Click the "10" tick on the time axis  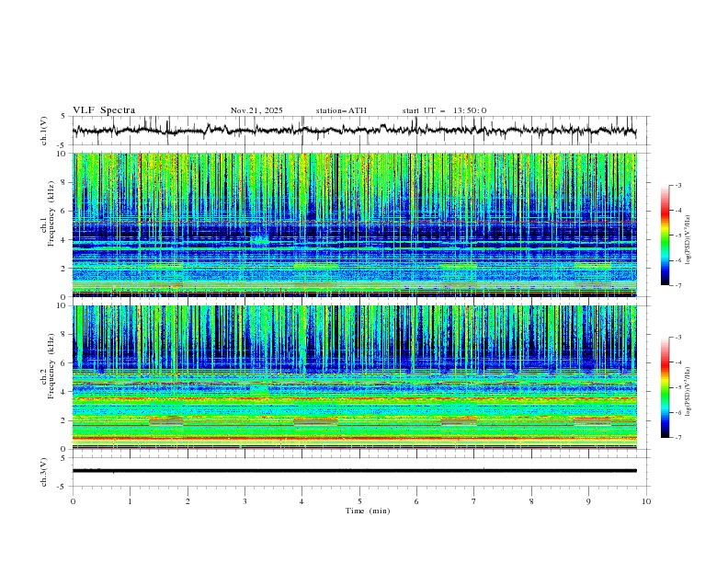[x=646, y=501]
